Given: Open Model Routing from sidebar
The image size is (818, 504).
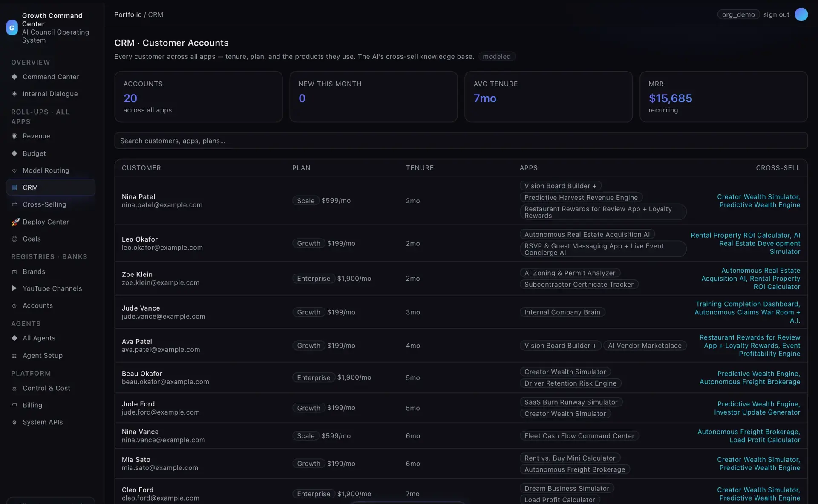Looking at the screenshot, I should (51, 170).
